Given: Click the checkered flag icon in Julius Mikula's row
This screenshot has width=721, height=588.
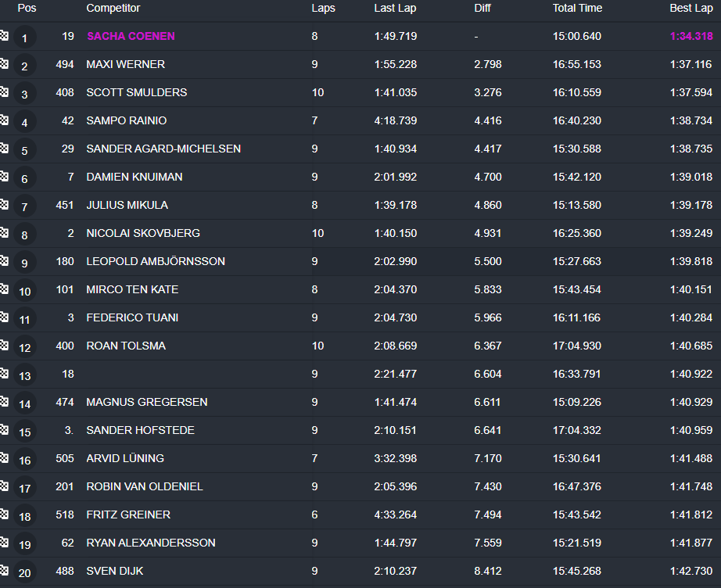Looking at the screenshot, I should [4, 205].
